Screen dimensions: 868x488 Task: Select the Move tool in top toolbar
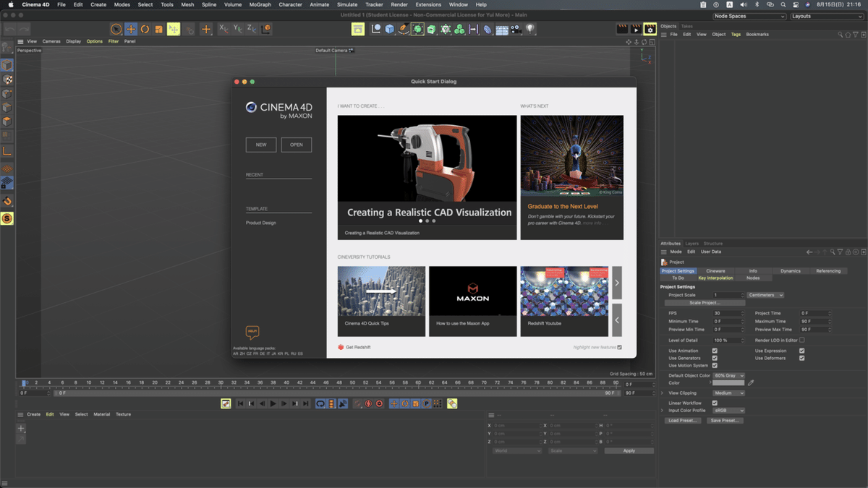click(x=131, y=29)
